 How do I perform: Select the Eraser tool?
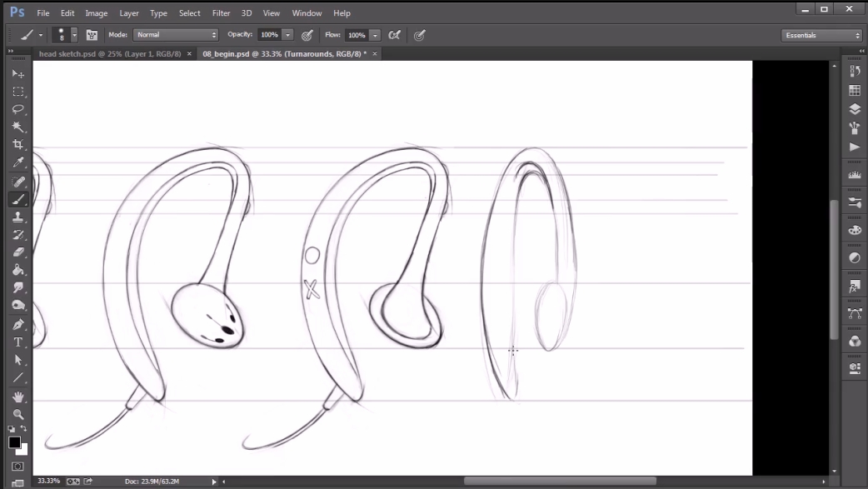[17, 252]
